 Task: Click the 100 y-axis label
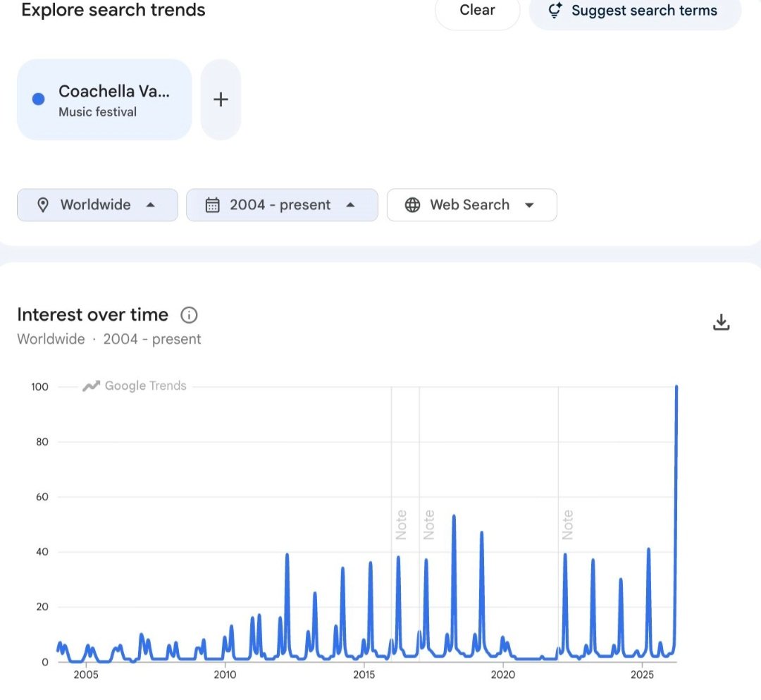pos(39,387)
